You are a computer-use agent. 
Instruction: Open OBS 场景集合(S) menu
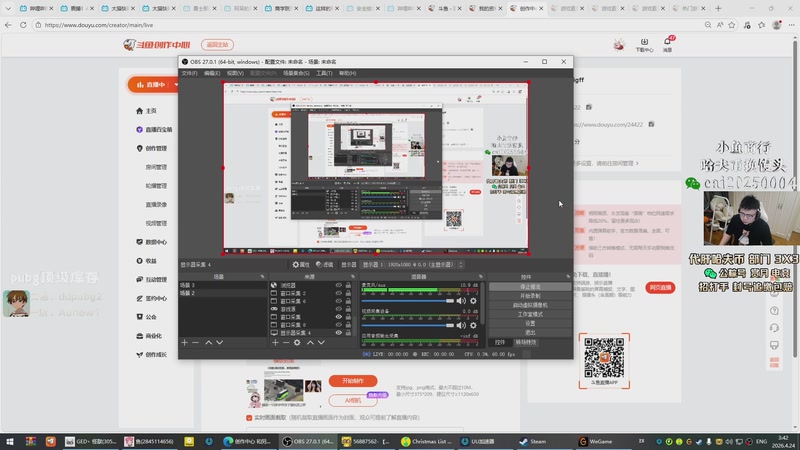pos(296,73)
